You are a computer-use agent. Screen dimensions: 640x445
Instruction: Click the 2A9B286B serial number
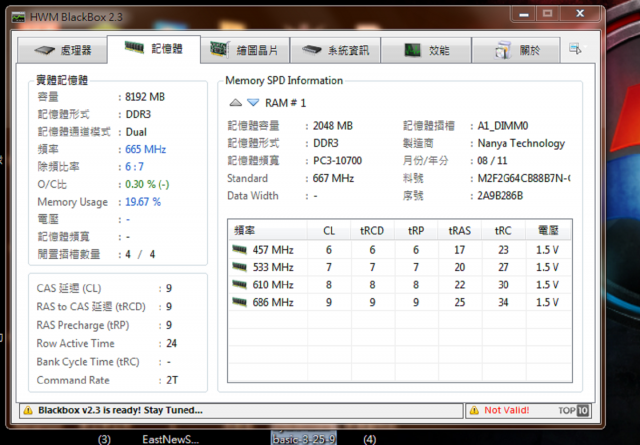point(500,196)
